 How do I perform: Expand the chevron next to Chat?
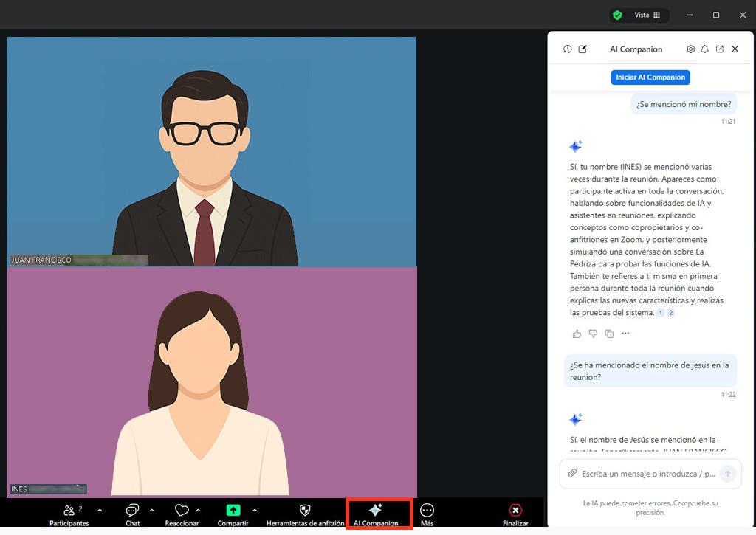[x=152, y=511]
